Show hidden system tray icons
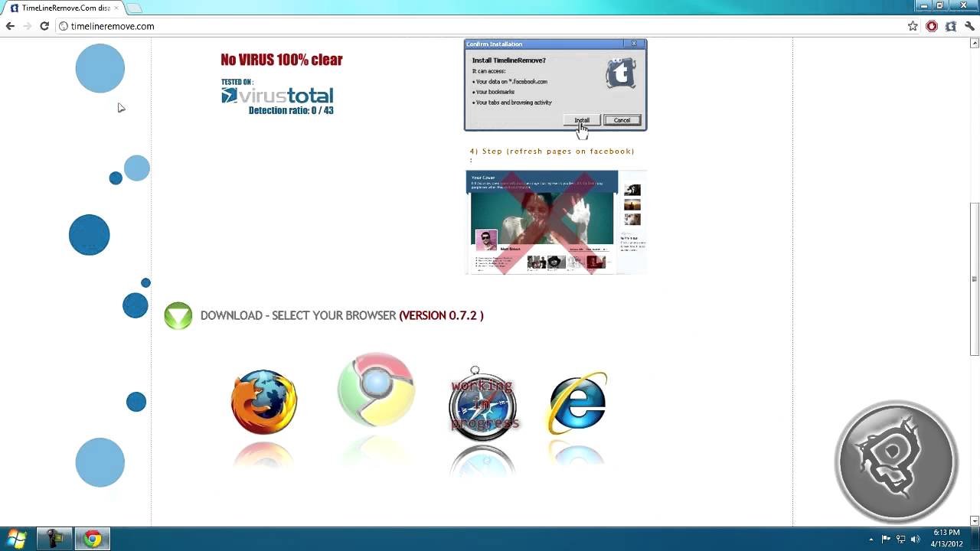This screenshot has height=551, width=980. click(x=871, y=540)
